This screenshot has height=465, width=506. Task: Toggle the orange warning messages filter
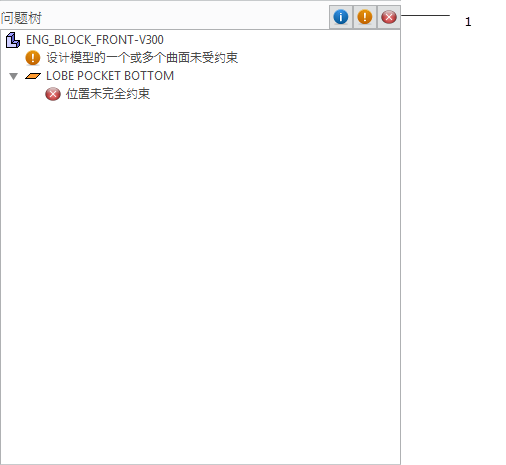(365, 17)
